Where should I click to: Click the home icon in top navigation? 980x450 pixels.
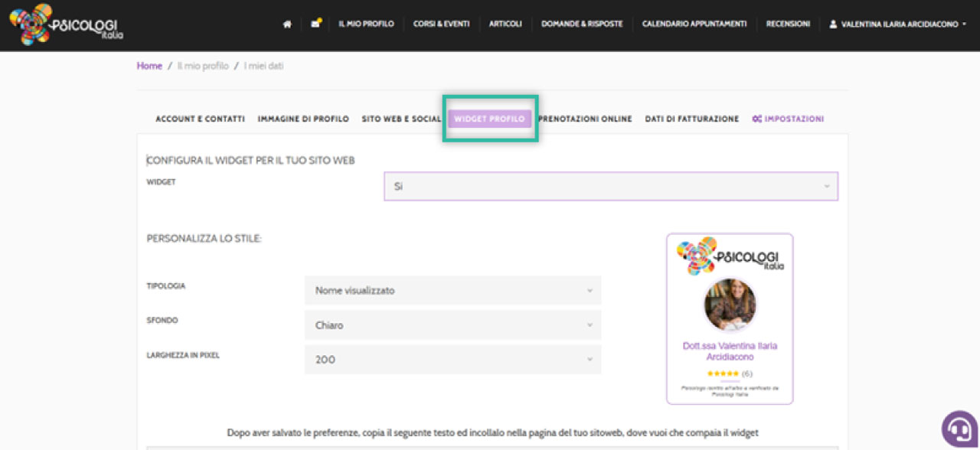[x=287, y=24]
